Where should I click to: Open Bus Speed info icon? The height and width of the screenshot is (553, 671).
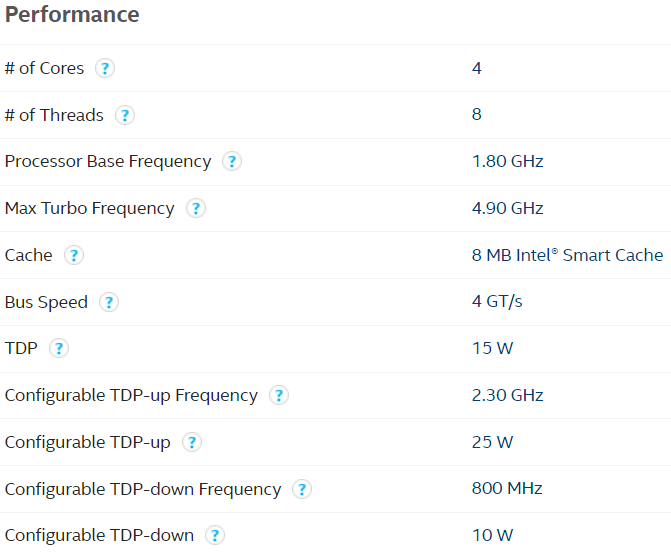tap(109, 302)
